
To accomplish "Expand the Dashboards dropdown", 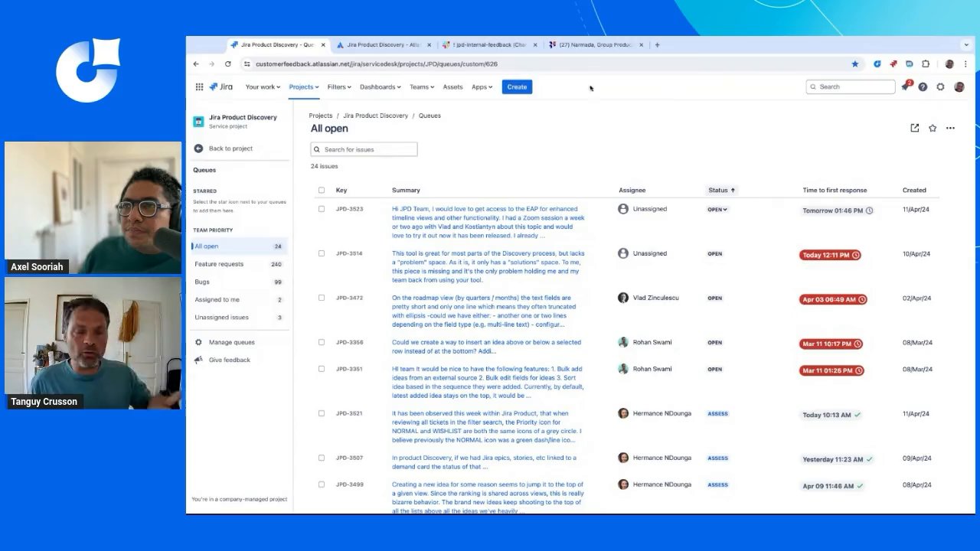I will point(381,86).
